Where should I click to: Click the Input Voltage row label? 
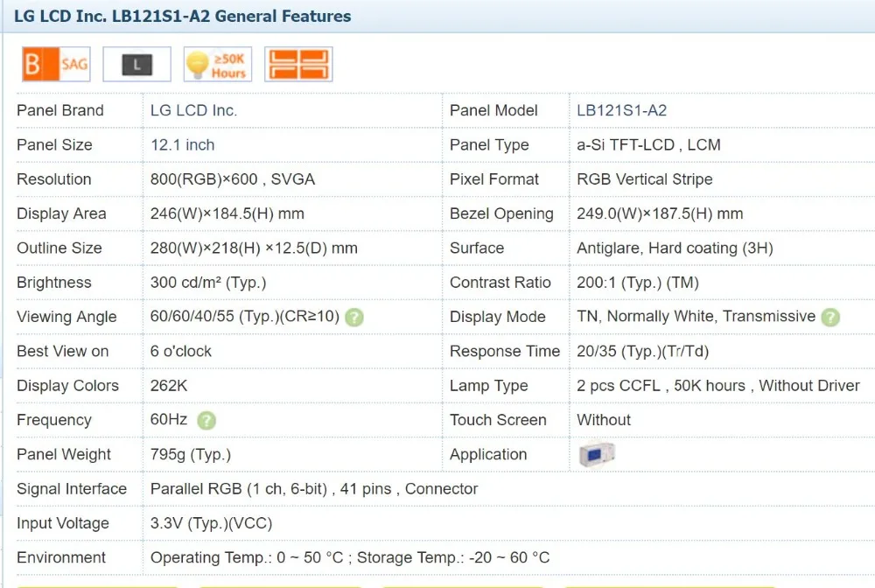(x=63, y=523)
